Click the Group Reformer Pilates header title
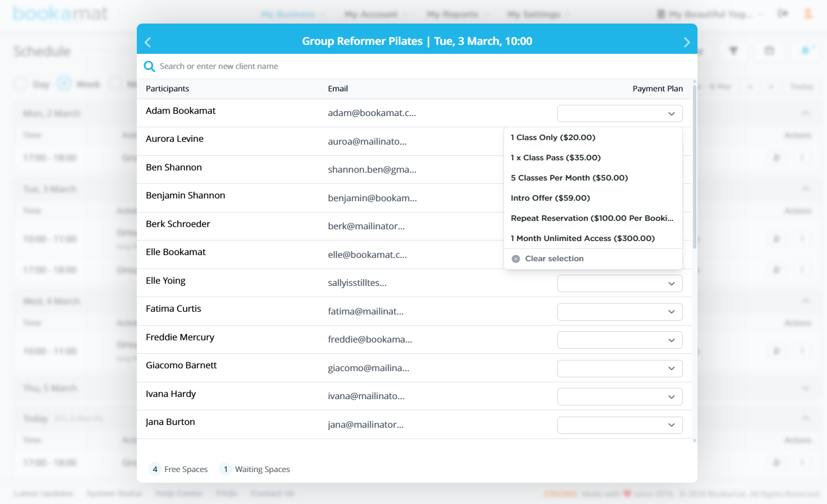Screen dimensions: 827x504 point(417,41)
